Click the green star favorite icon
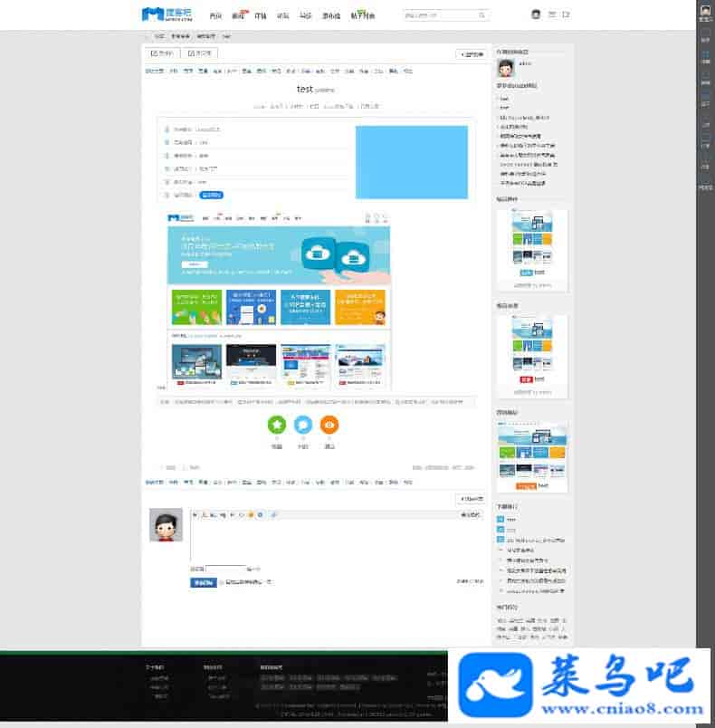 (x=277, y=424)
